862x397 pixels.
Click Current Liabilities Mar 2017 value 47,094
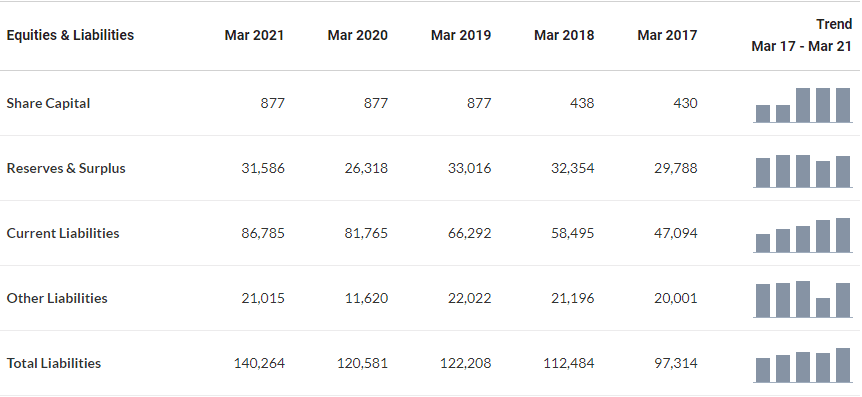click(676, 233)
